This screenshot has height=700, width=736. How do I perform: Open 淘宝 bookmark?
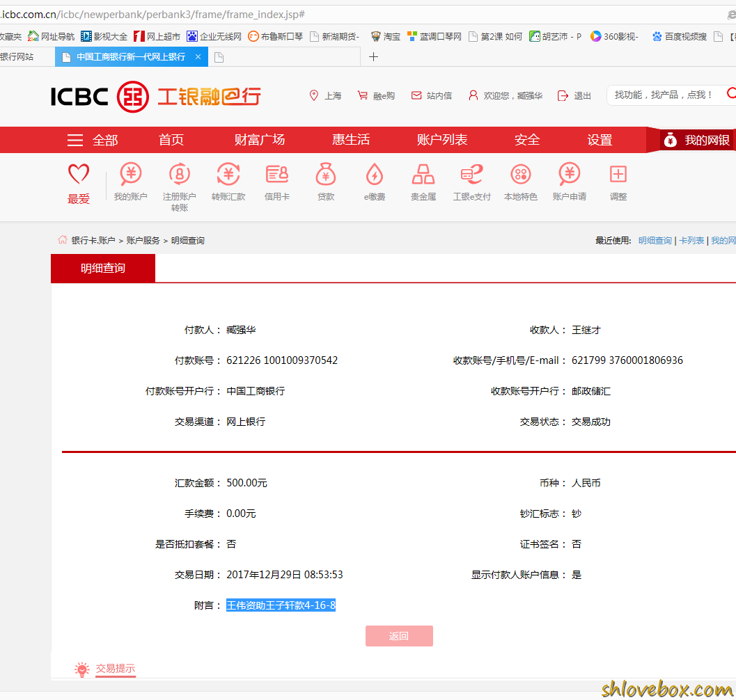(385, 36)
